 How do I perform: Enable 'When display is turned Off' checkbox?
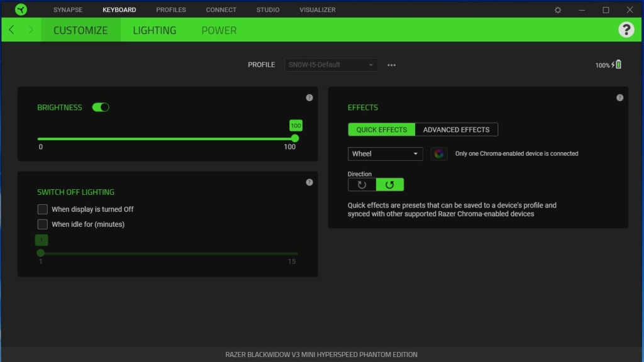click(x=42, y=209)
